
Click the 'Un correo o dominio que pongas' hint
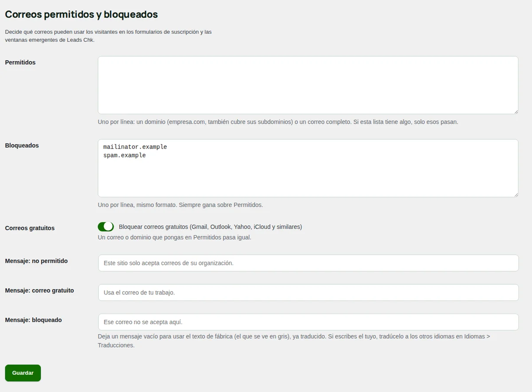pyautogui.click(x=175, y=237)
